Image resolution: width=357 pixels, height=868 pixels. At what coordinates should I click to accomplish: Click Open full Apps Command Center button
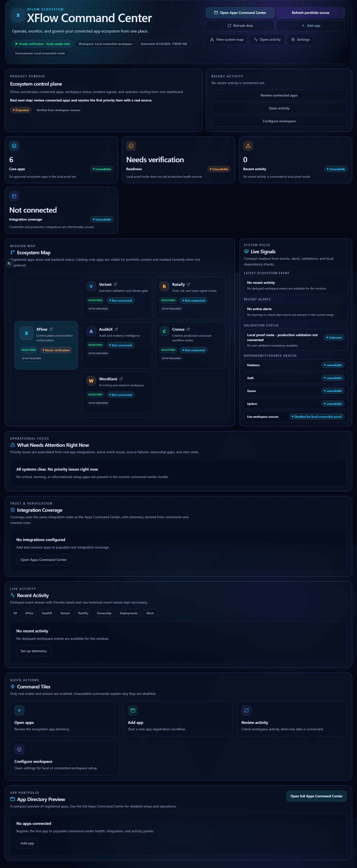(316, 796)
